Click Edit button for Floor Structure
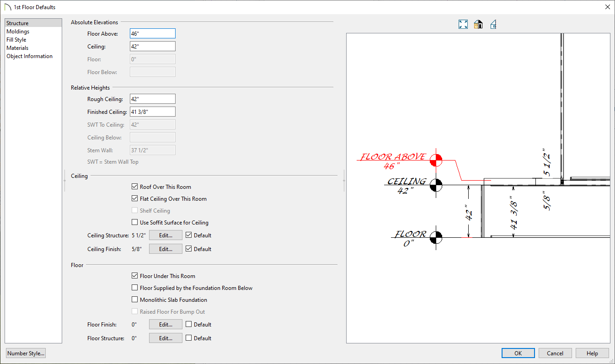Image resolution: width=615 pixels, height=364 pixels. pyautogui.click(x=166, y=338)
